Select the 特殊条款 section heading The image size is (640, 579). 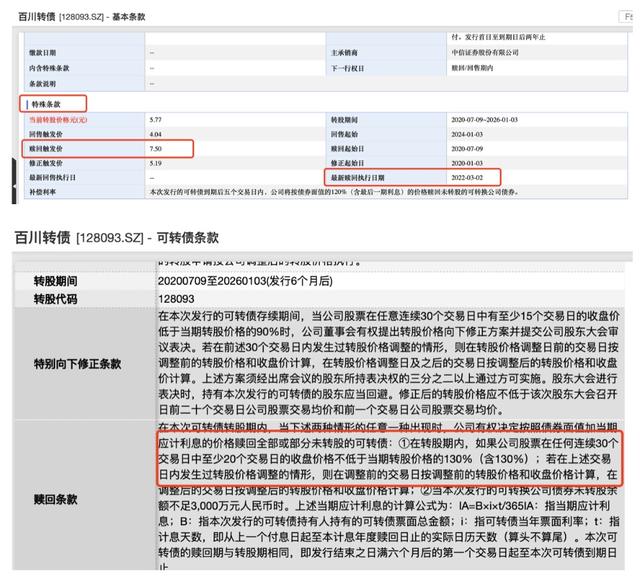[x=46, y=104]
